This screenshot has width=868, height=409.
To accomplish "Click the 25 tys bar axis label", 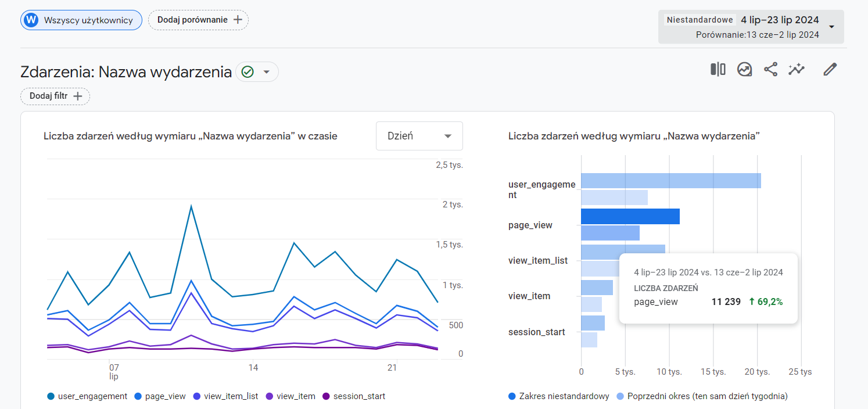I will point(799,372).
